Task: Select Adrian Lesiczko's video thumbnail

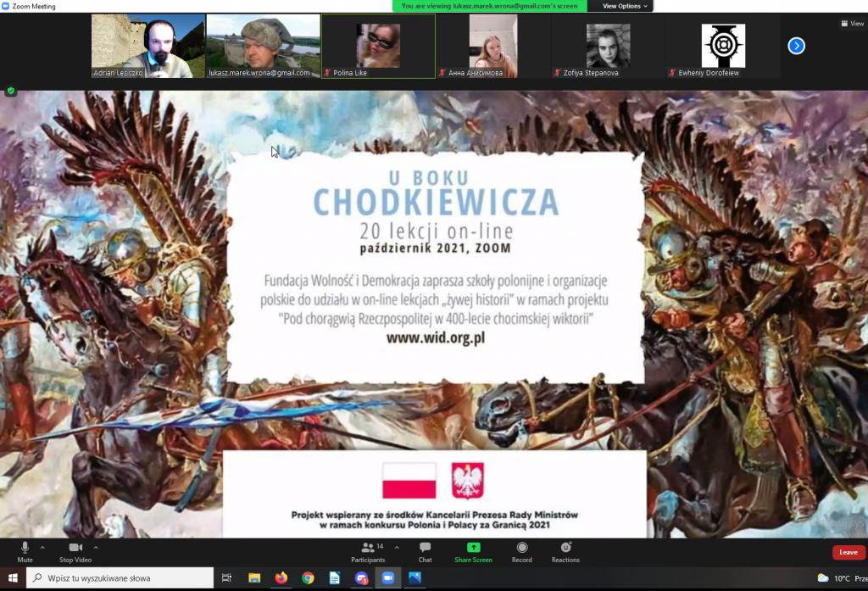Action: [148, 46]
